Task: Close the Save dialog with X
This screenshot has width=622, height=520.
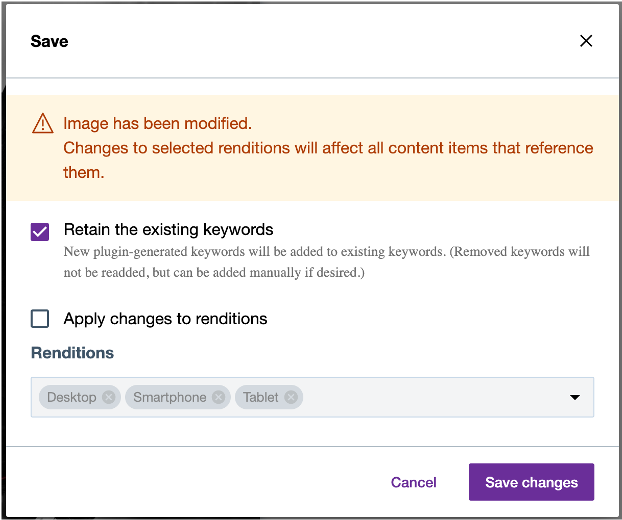Action: [586, 41]
